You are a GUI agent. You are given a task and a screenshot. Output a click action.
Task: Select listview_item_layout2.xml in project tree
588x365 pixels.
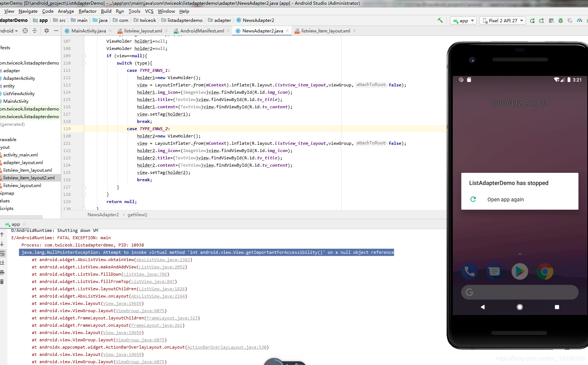pos(29,178)
